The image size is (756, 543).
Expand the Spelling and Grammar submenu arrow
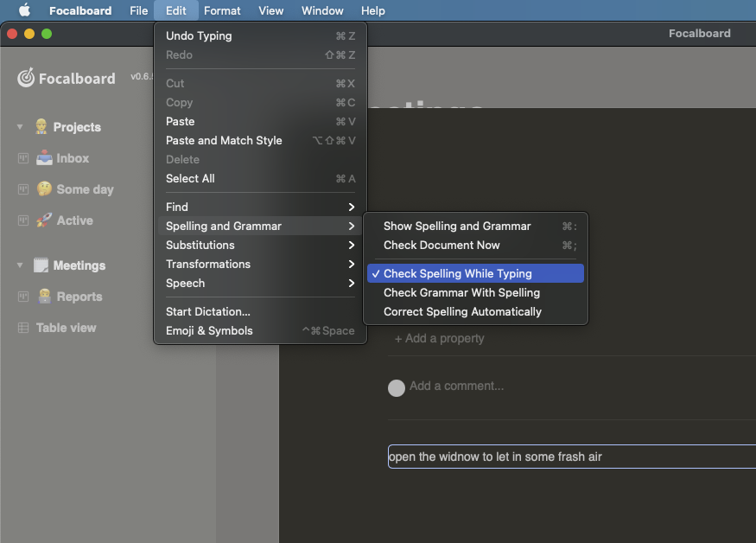pos(352,226)
